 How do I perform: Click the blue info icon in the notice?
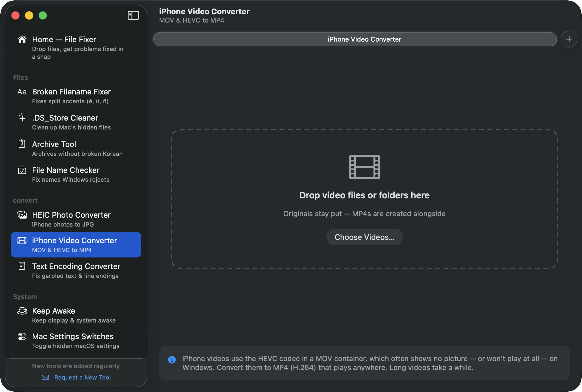click(172, 359)
